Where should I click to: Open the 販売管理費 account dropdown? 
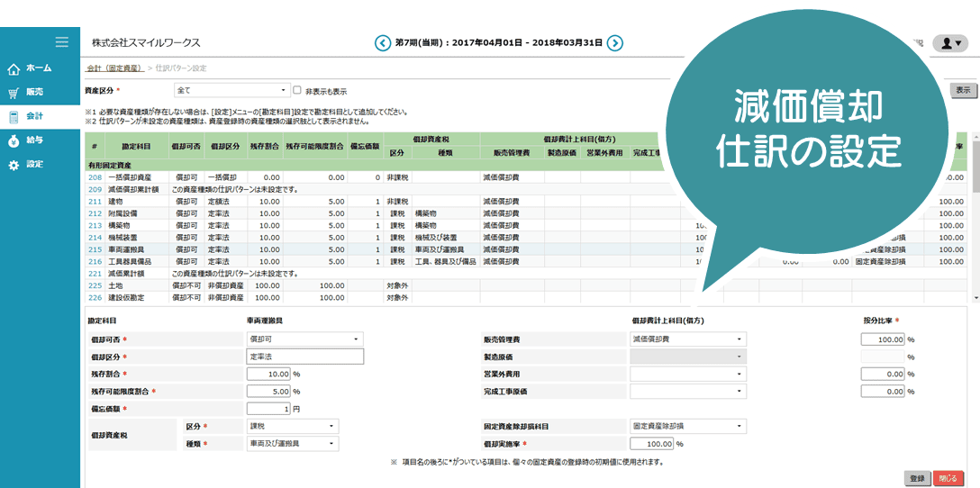tap(688, 339)
